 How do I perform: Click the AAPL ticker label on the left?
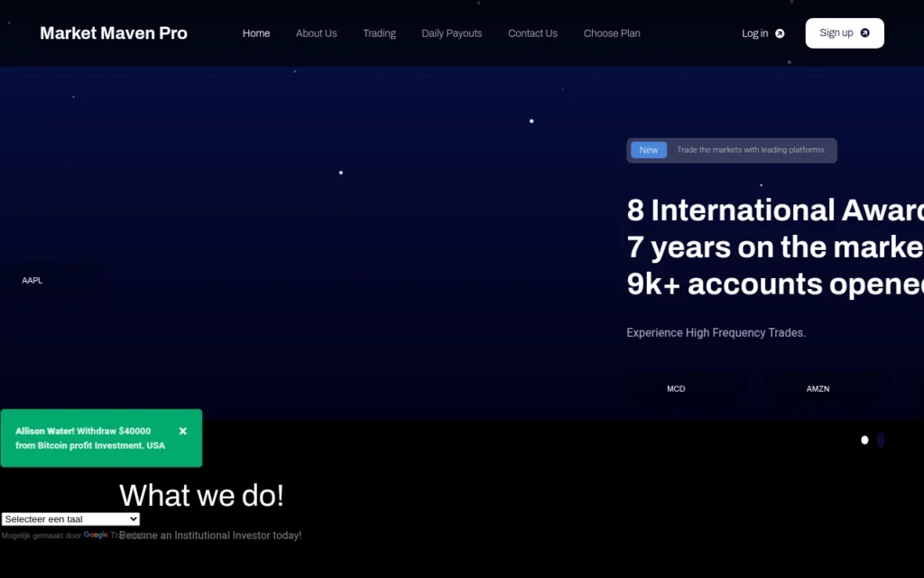coord(32,280)
